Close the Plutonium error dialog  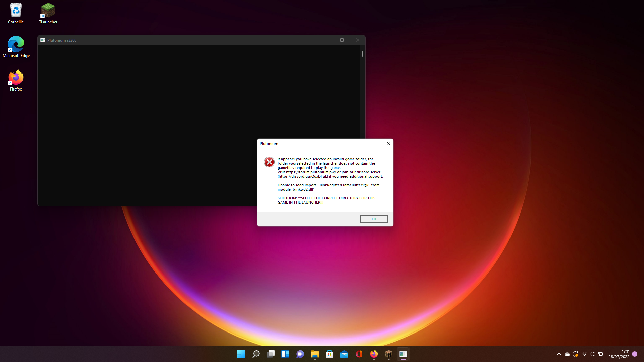388,143
